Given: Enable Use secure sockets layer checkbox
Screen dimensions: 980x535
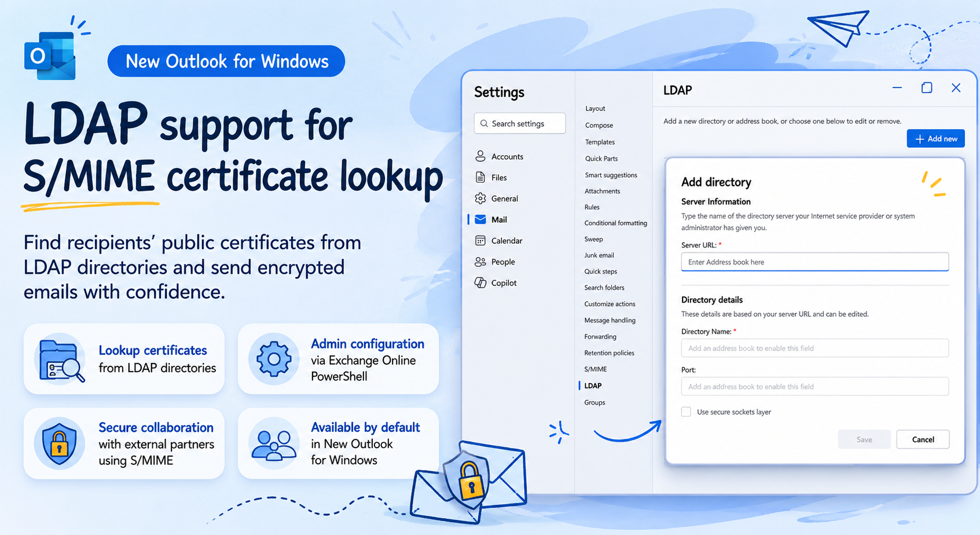Looking at the screenshot, I should click(686, 412).
